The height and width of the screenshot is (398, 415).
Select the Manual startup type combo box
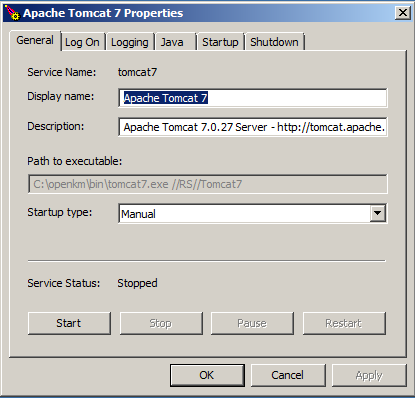(x=253, y=213)
